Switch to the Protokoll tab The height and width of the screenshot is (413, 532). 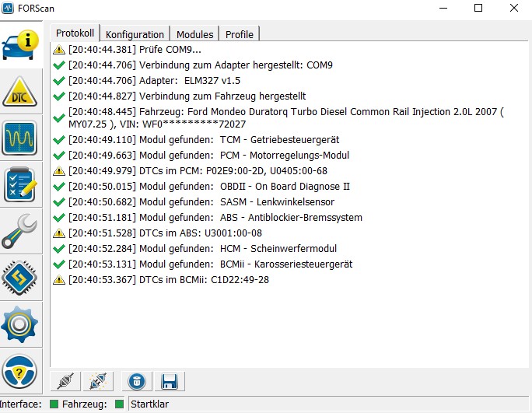[75, 33]
